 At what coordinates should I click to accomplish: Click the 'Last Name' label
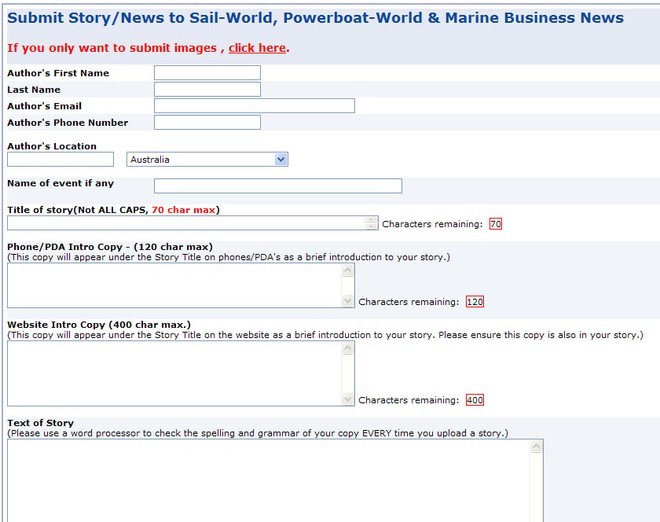(x=34, y=90)
